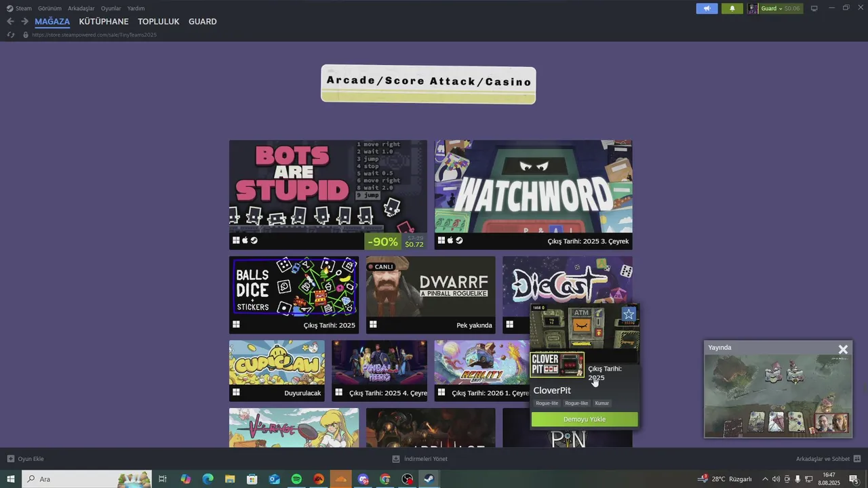868x488 pixels.
Task: Click the store URL address text
Action: (x=94, y=35)
